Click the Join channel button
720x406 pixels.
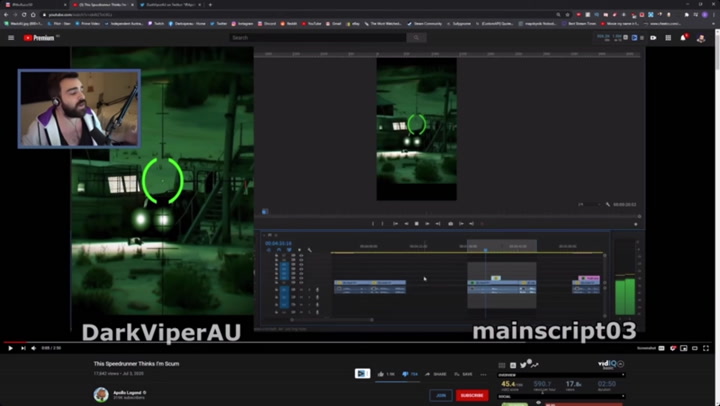[x=441, y=395]
